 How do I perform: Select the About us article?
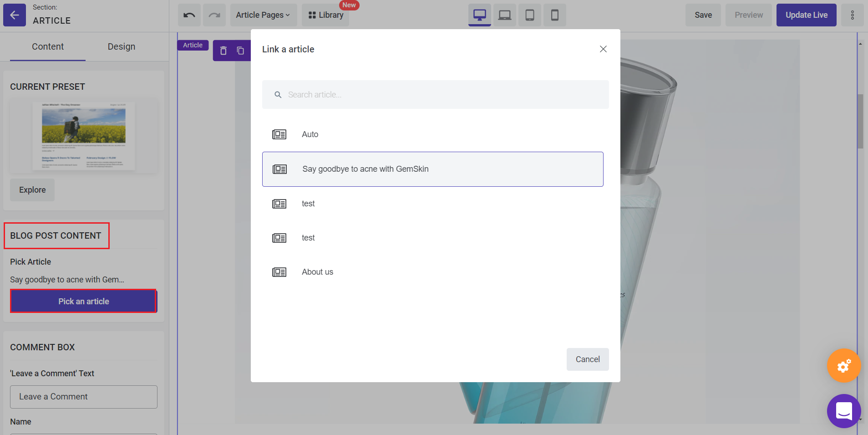tap(433, 272)
